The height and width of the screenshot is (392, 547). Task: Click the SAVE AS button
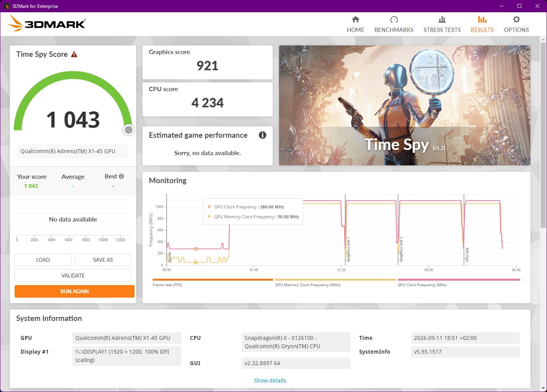click(x=103, y=260)
